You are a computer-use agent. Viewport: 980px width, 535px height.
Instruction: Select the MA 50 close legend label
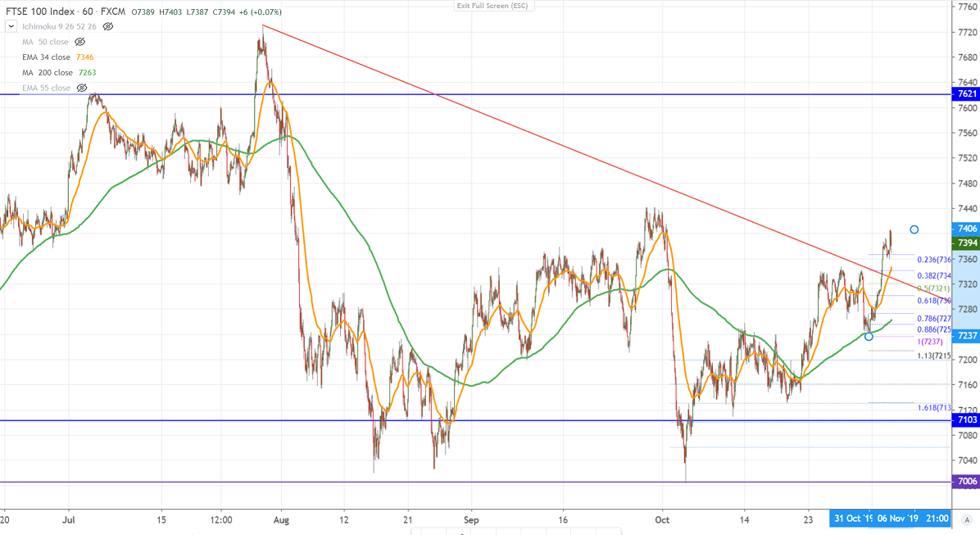[x=46, y=42]
